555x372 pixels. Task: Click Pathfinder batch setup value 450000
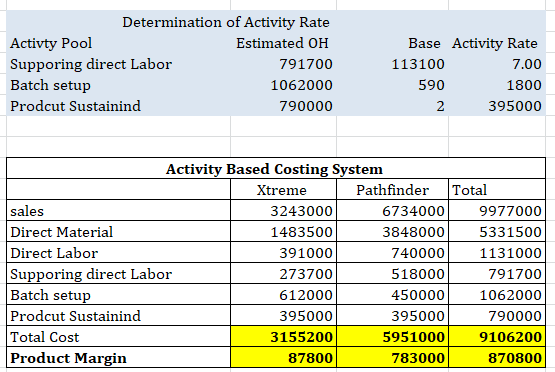(418, 295)
